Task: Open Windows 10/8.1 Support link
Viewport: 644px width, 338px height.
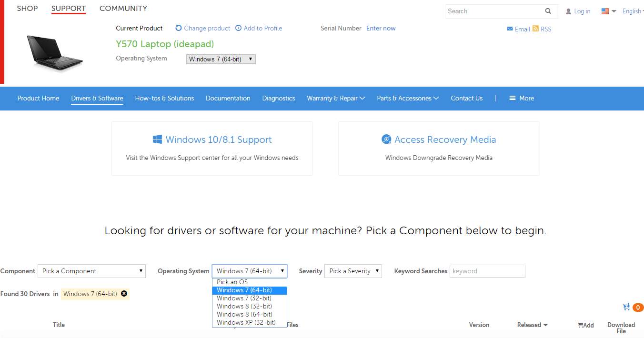Action: tap(218, 139)
